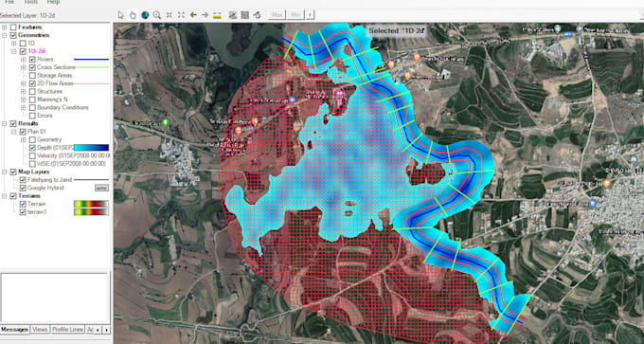This screenshot has width=644, height=344.
Task: Click the Depth blue color ramp
Action: coord(91,148)
